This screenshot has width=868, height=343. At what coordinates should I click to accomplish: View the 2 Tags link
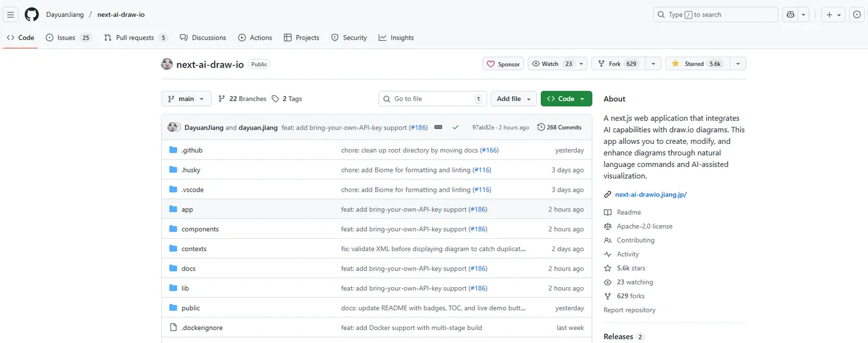[x=286, y=99]
